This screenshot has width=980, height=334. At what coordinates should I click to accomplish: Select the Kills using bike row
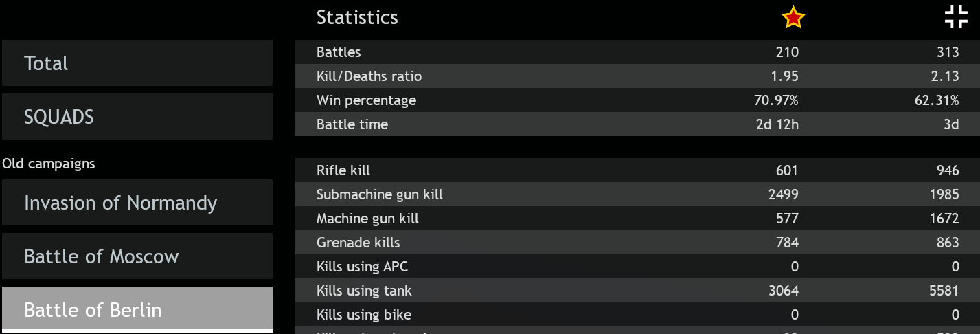(x=637, y=314)
